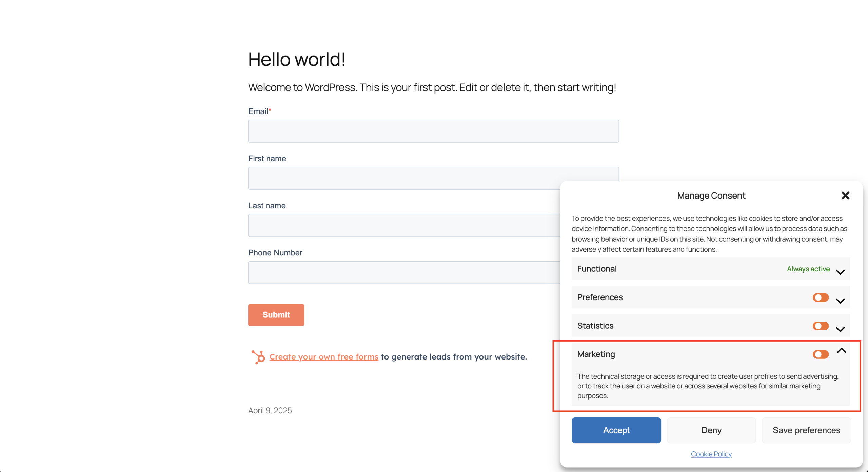Collapse the Marketing category section

coord(842,351)
